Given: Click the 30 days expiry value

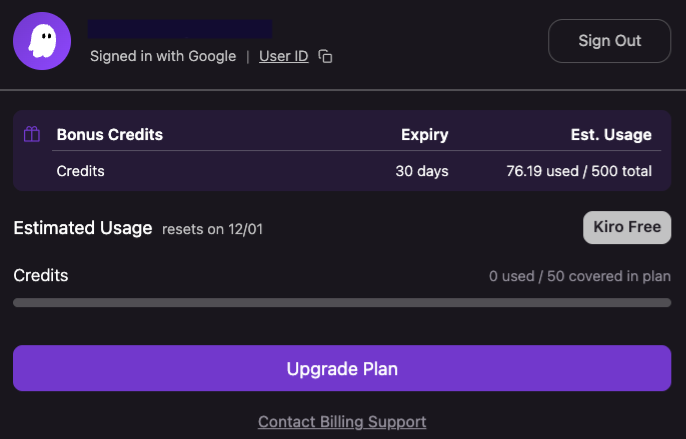Looking at the screenshot, I should click(x=422, y=171).
